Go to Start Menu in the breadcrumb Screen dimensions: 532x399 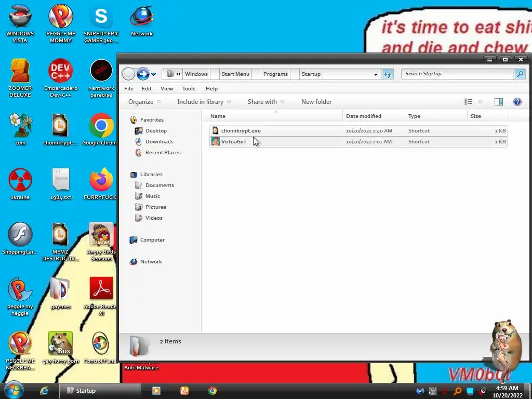[x=235, y=74]
